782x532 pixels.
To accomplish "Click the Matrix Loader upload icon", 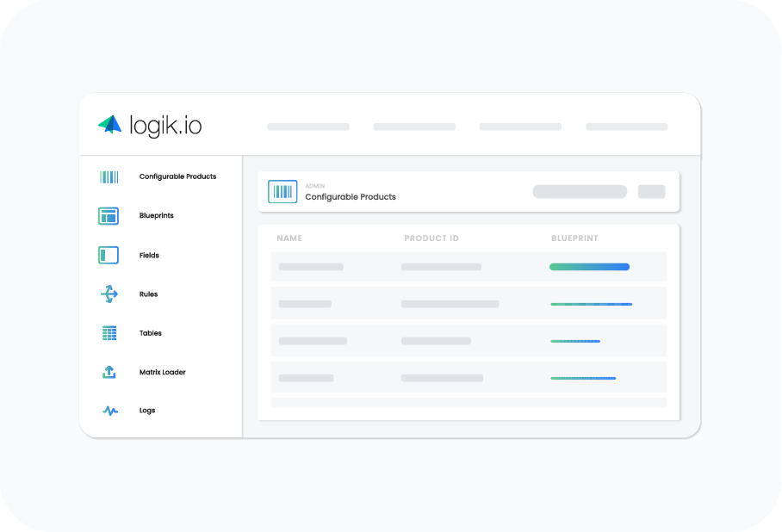I will pyautogui.click(x=109, y=372).
